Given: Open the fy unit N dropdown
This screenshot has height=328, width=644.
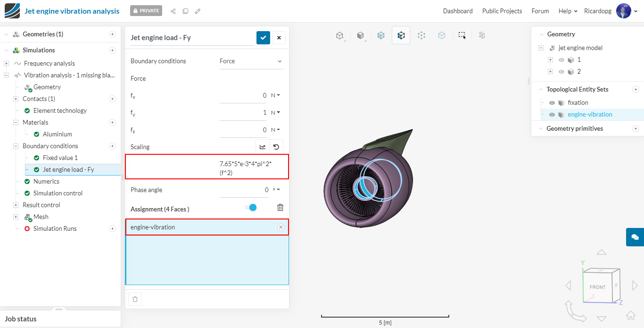Looking at the screenshot, I should [276, 112].
